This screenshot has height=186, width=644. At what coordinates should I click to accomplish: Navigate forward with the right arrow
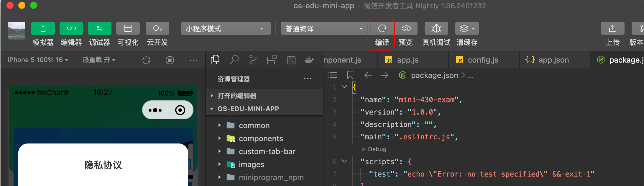pyautogui.click(x=385, y=75)
